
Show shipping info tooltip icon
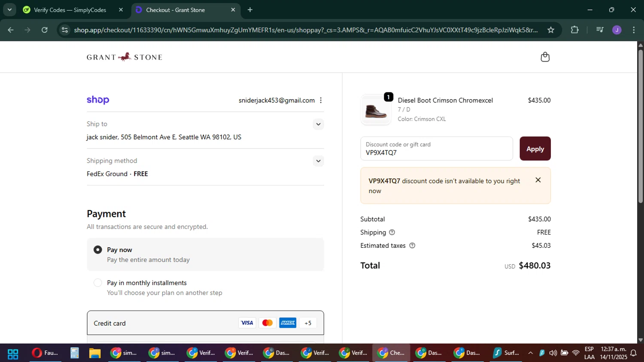pyautogui.click(x=392, y=232)
